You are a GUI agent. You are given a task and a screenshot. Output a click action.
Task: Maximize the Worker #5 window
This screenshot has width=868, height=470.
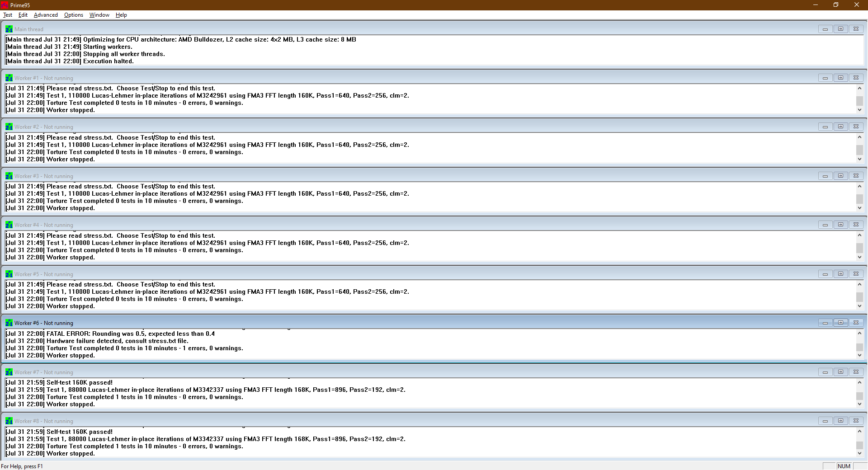[840, 274]
